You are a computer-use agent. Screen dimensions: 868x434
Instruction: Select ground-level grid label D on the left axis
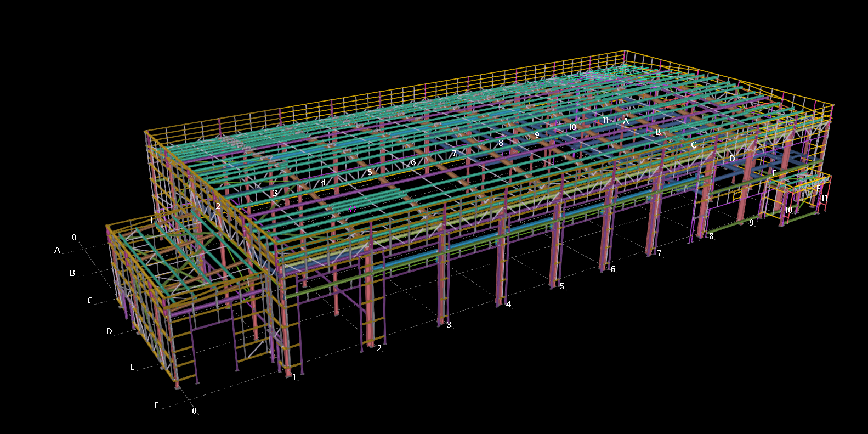click(x=109, y=331)
